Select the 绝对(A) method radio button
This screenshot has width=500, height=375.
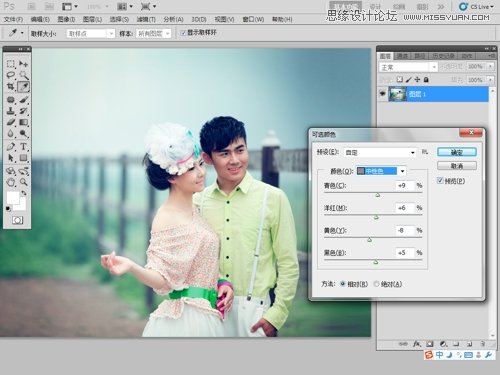click(x=376, y=284)
